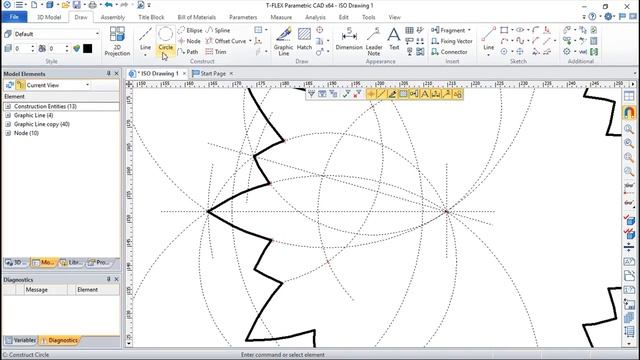Viewport: 640px width, 360px height.
Task: Pick the Ellipse construction tool
Action: pyautogui.click(x=190, y=30)
